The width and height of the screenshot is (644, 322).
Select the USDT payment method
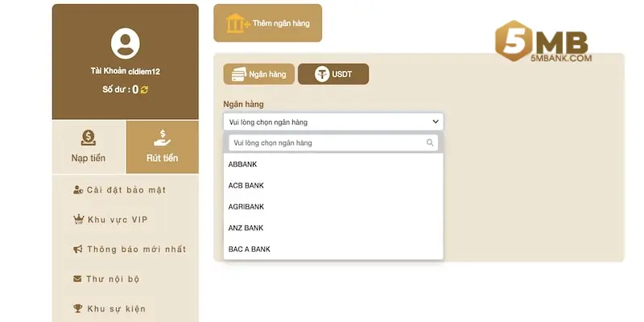(333, 74)
